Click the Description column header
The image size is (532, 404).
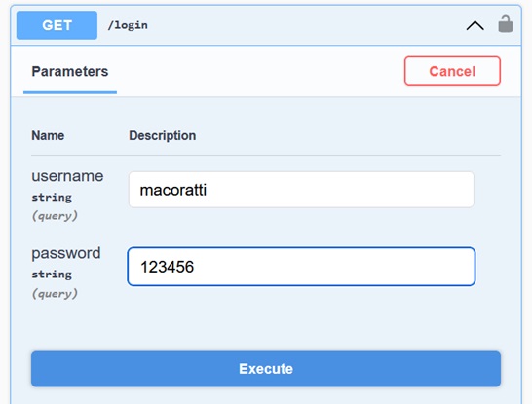pos(162,136)
